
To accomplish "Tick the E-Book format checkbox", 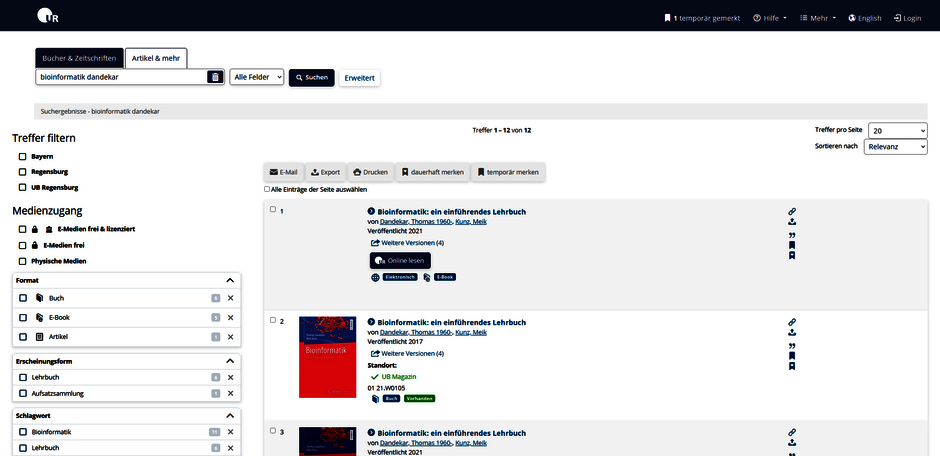I will (23, 317).
